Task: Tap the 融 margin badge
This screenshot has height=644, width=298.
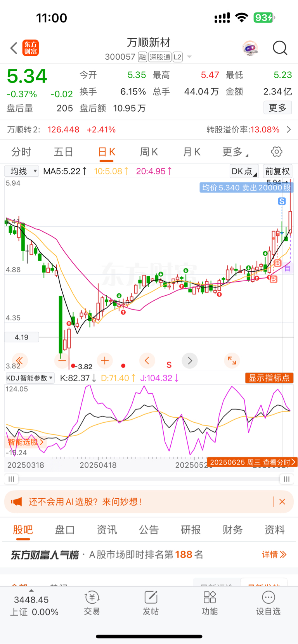Action: [142, 57]
